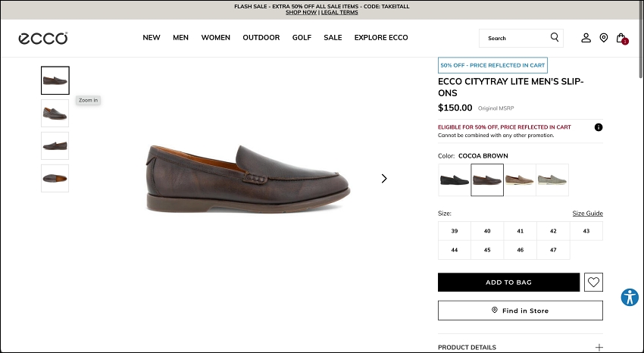Click the $150.00 price text

pos(455,108)
